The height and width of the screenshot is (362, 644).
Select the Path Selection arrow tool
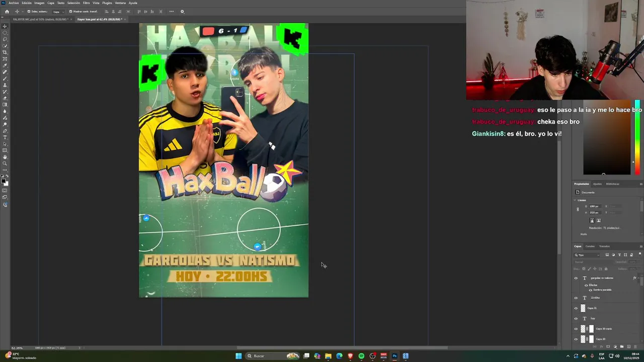click(5, 144)
